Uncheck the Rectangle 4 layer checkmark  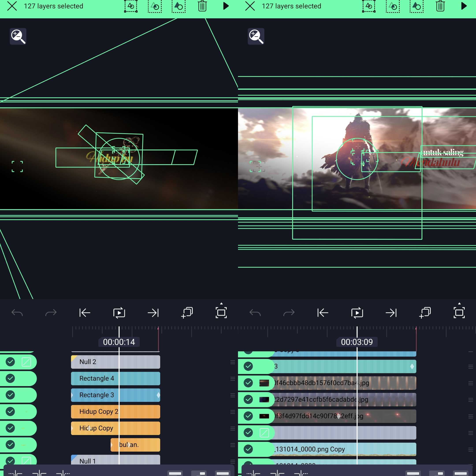point(10,378)
